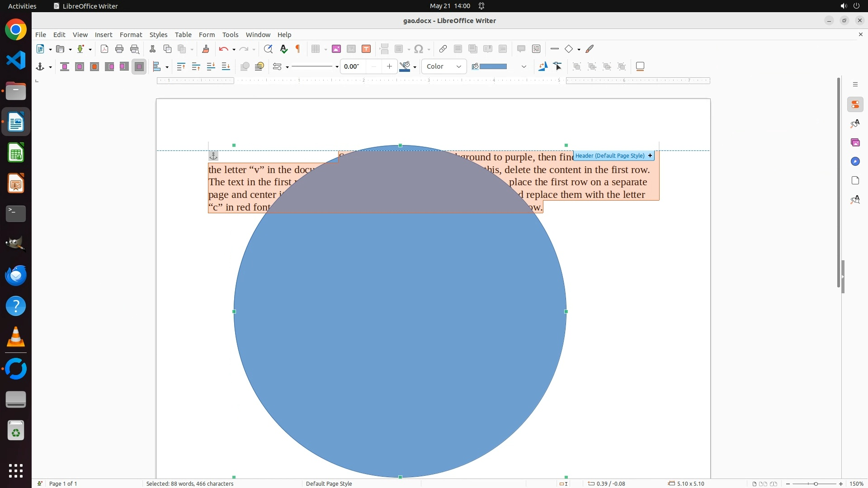Toggle the Formatting Marks pilcrow icon
This screenshot has width=868, height=488.
(298, 49)
